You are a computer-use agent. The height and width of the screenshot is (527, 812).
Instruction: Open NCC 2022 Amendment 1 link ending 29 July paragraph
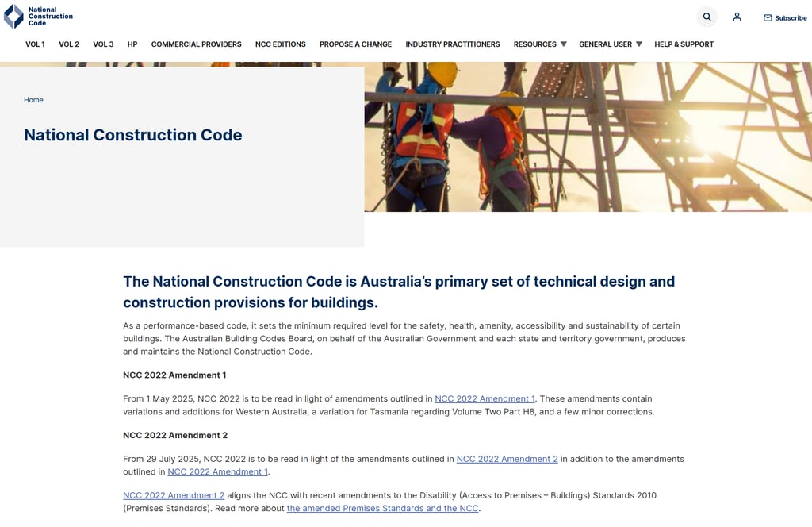pos(217,471)
